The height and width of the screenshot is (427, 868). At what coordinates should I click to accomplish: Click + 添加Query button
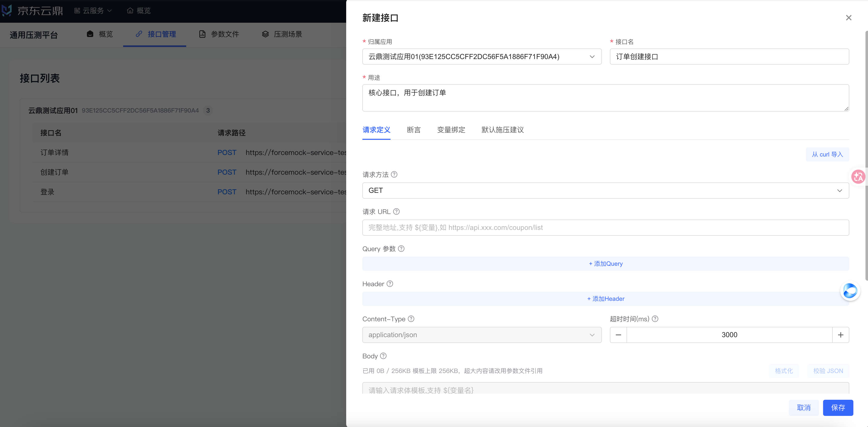tap(605, 263)
